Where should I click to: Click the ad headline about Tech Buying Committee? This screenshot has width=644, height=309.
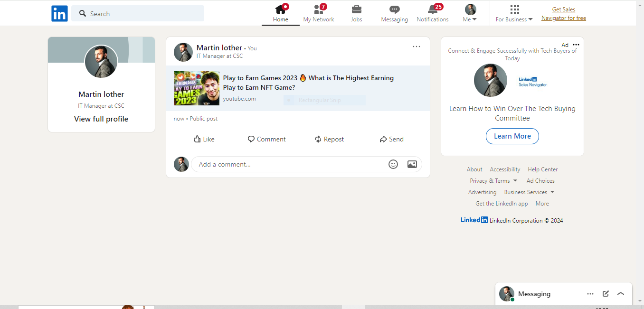tap(512, 113)
